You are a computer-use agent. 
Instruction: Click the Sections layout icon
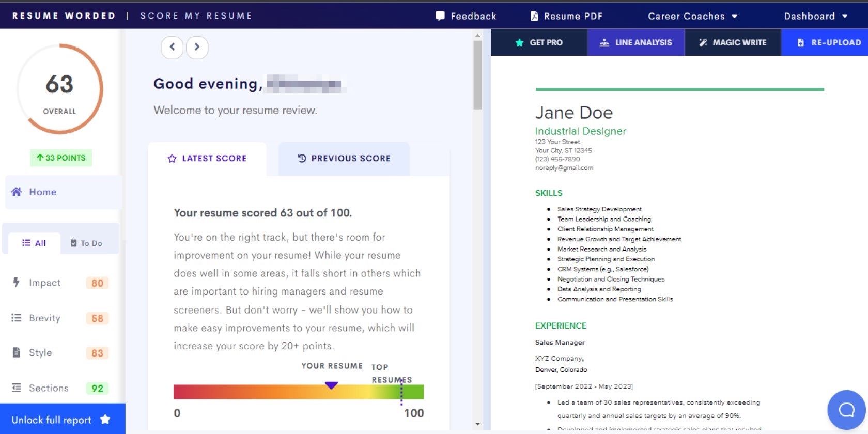(x=16, y=388)
